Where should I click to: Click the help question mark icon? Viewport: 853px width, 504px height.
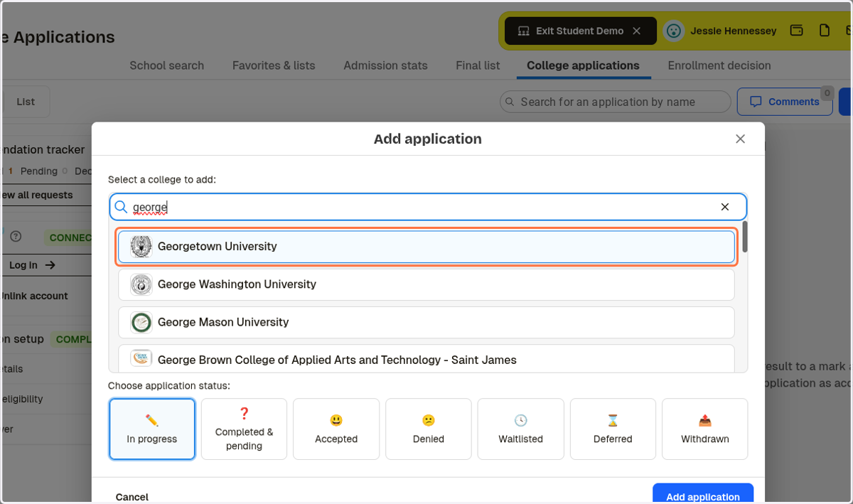point(16,236)
